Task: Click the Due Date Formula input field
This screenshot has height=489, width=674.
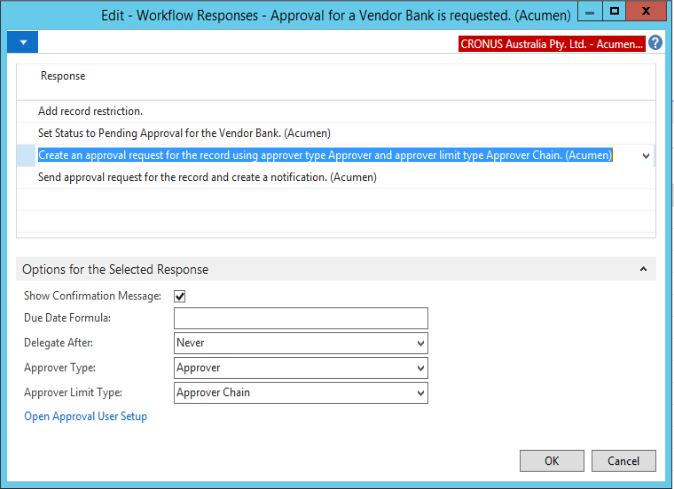Action: coord(301,318)
